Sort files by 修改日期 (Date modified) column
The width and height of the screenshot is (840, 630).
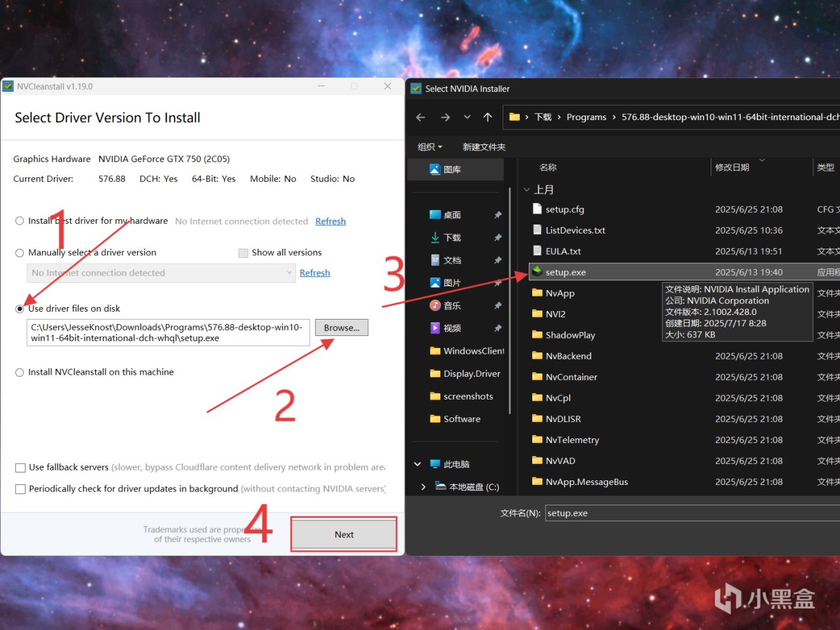pos(732,167)
